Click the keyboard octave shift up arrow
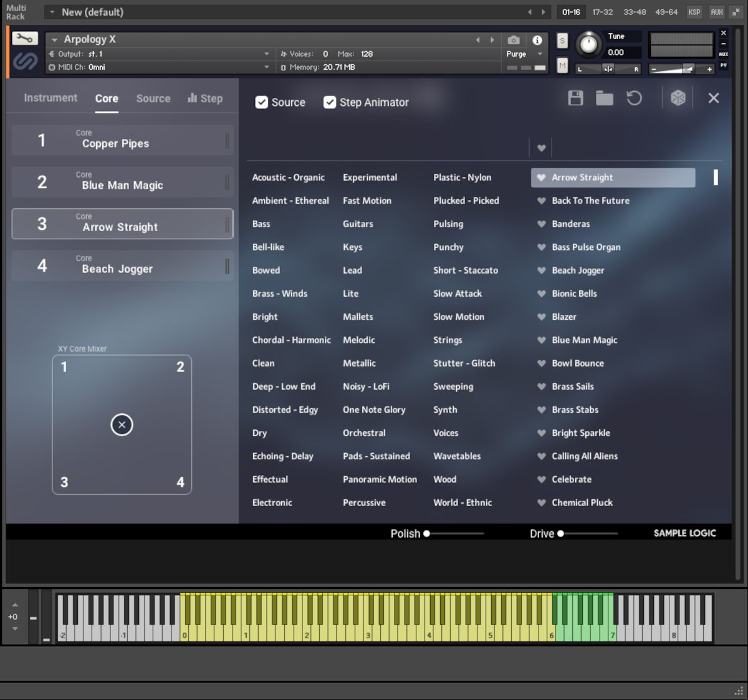Image resolution: width=748 pixels, height=700 pixels. (x=15, y=605)
